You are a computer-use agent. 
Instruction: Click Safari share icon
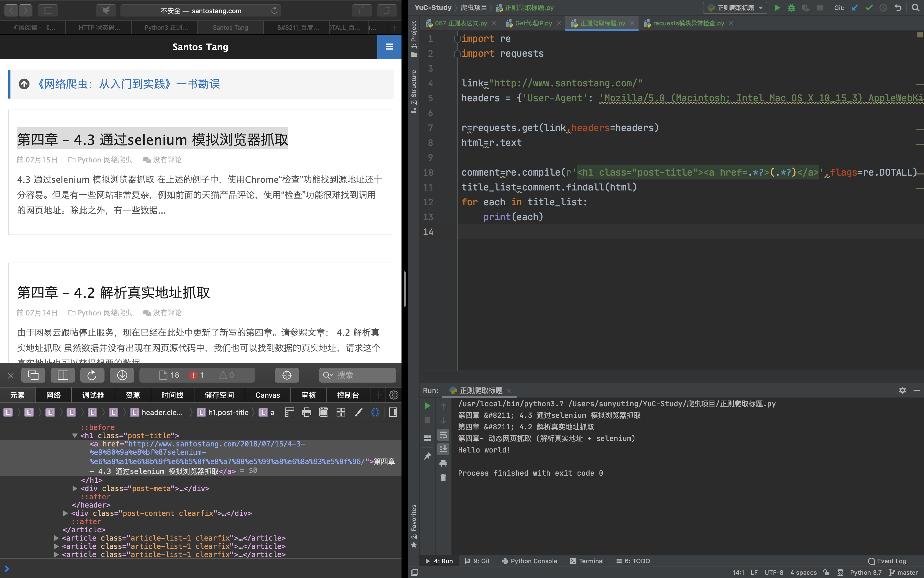[x=362, y=10]
